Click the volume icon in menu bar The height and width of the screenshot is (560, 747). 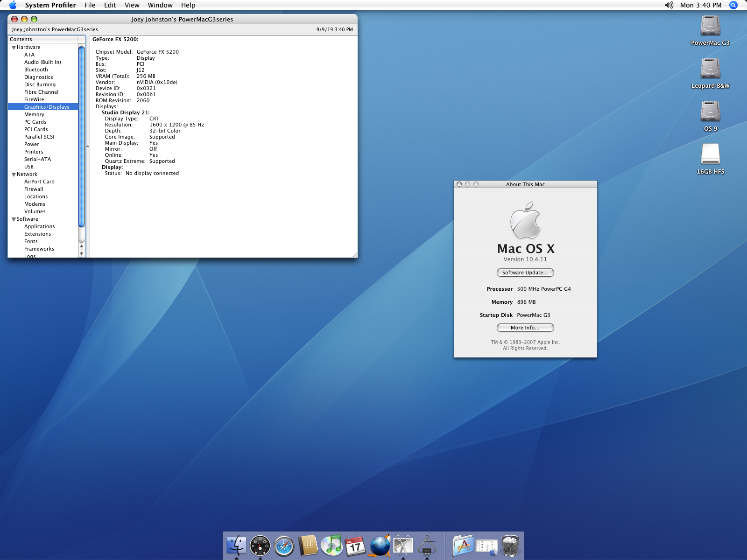pos(669,5)
